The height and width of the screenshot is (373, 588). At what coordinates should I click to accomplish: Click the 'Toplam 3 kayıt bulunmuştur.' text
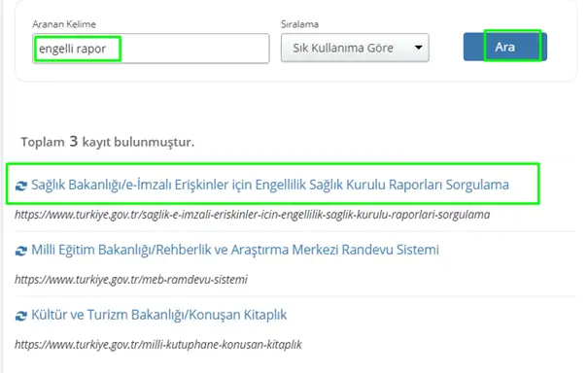click(x=107, y=142)
